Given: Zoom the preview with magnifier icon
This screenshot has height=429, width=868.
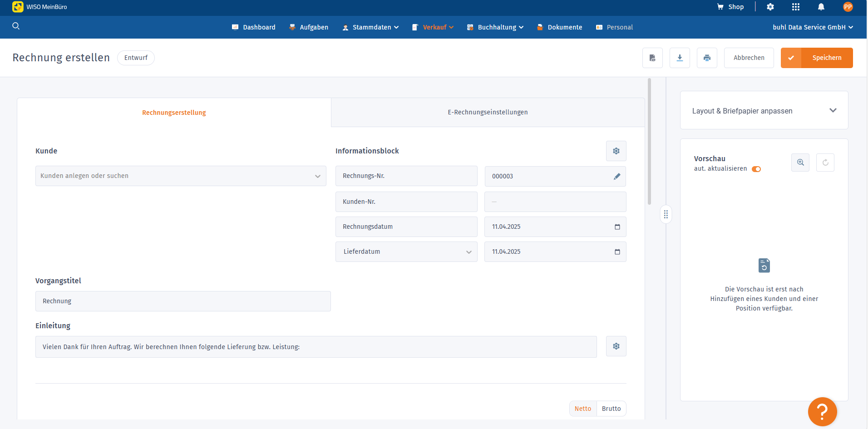Looking at the screenshot, I should [x=800, y=162].
